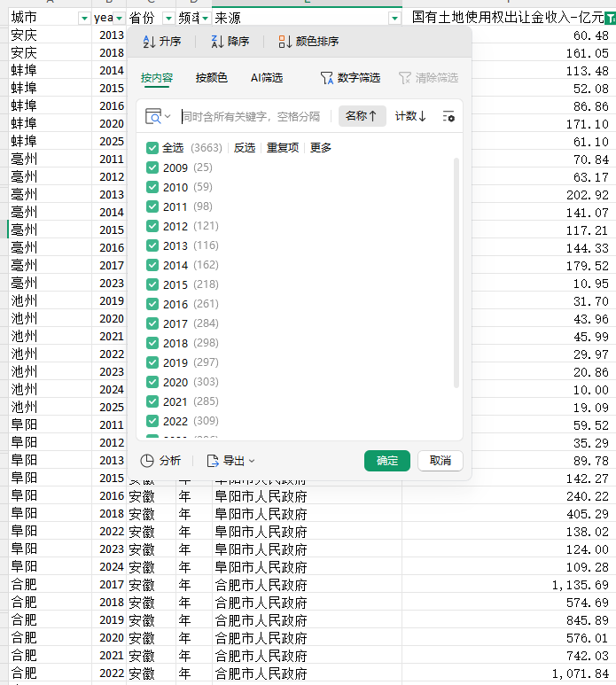Screen dimensions: 616x685
Task: Select 安徽 cell in 合肥 2020 row
Action: [152, 638]
